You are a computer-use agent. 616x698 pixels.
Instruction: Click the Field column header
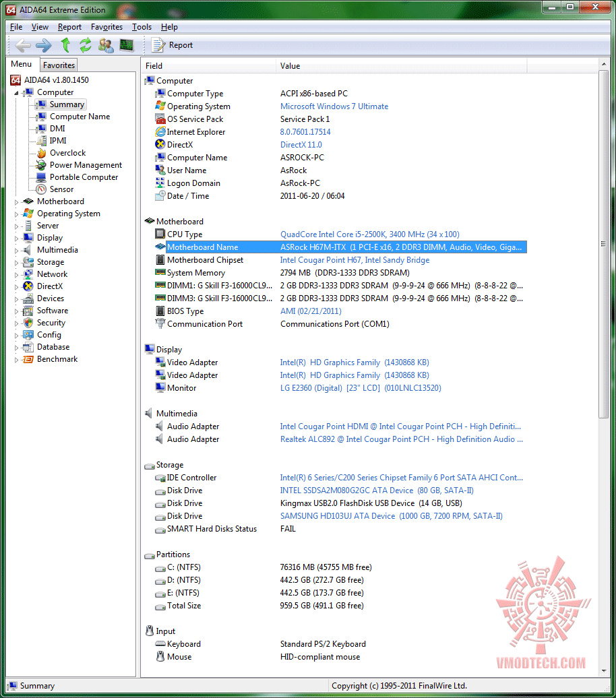coord(208,66)
